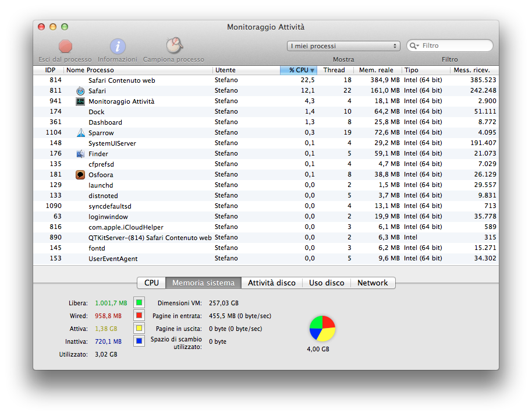Screen dimensions: 532x416
Task: Select the UserEventAgent process row
Action: (266, 259)
